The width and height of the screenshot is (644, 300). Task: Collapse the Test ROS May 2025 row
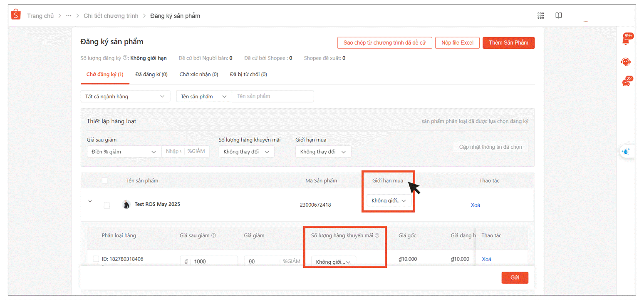coord(90,201)
